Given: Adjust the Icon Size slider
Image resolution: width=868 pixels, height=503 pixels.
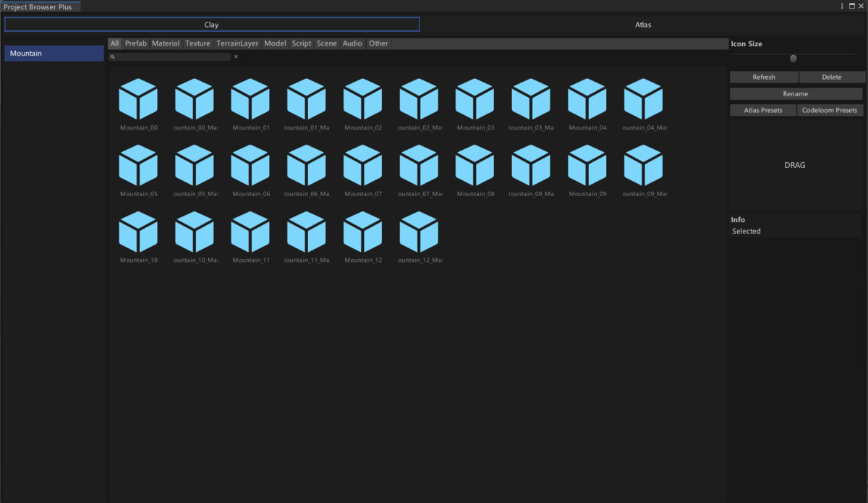Looking at the screenshot, I should pos(793,58).
